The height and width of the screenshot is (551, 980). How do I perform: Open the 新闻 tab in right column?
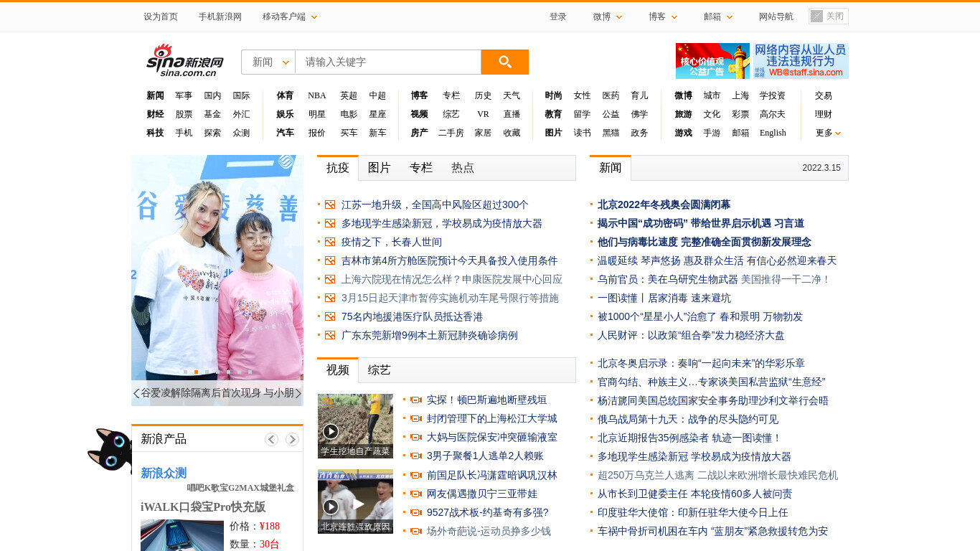pyautogui.click(x=611, y=168)
